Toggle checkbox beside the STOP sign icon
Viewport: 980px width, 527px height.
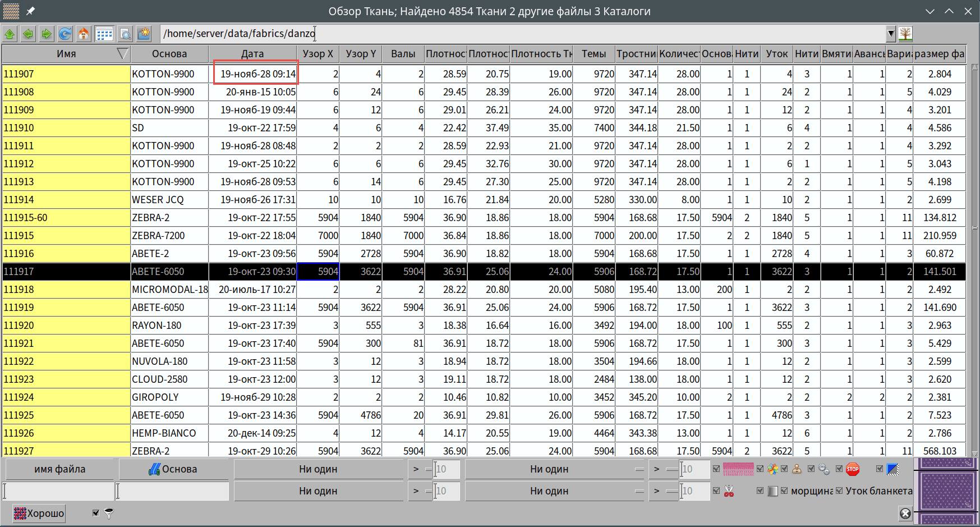(839, 469)
